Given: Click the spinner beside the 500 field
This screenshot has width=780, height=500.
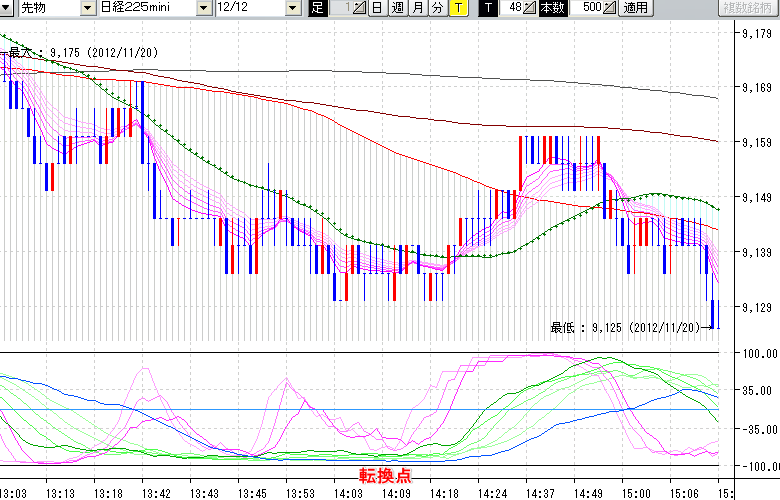Looking at the screenshot, I should (610, 8).
